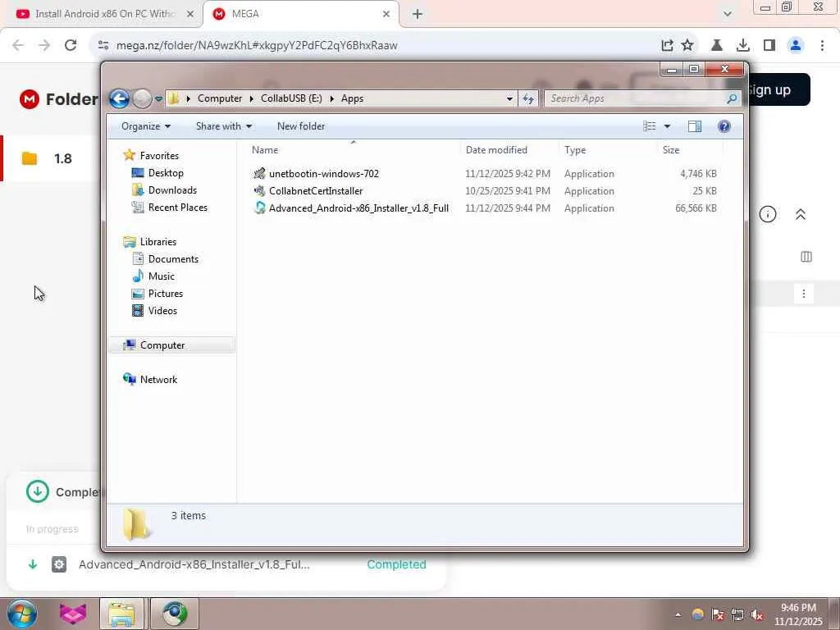840x630 pixels.
Task: Collapse the MEGA panel with double chevron
Action: coord(801,214)
